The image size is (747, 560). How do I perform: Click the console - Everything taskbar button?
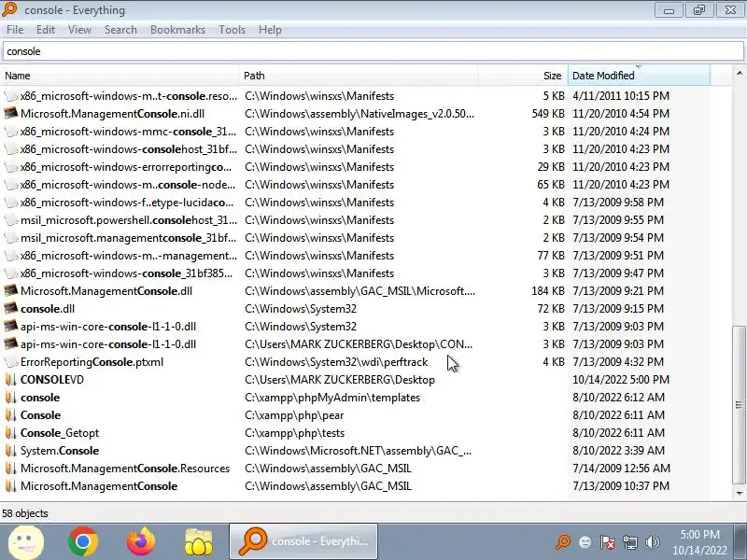[x=303, y=541]
